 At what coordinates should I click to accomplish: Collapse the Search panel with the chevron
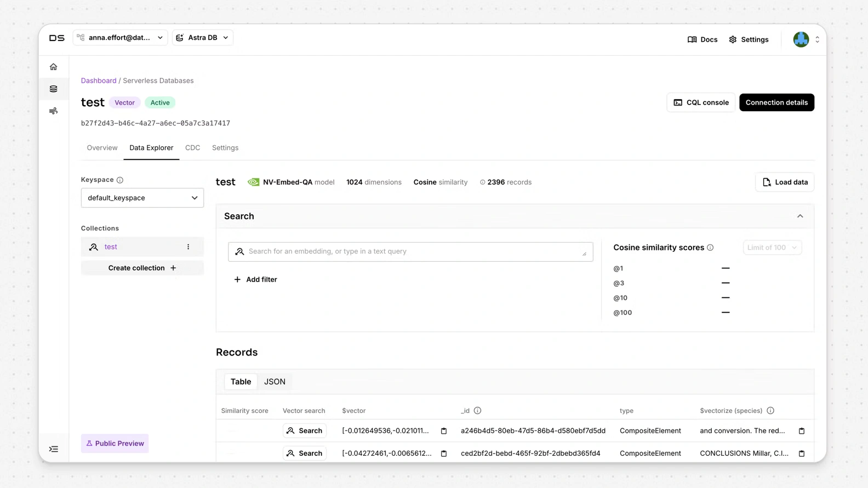click(800, 216)
